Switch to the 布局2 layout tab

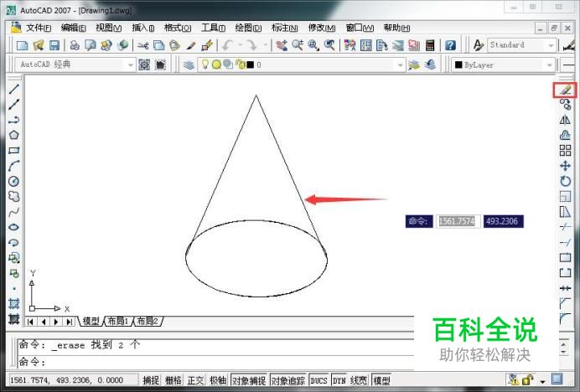tap(148, 321)
